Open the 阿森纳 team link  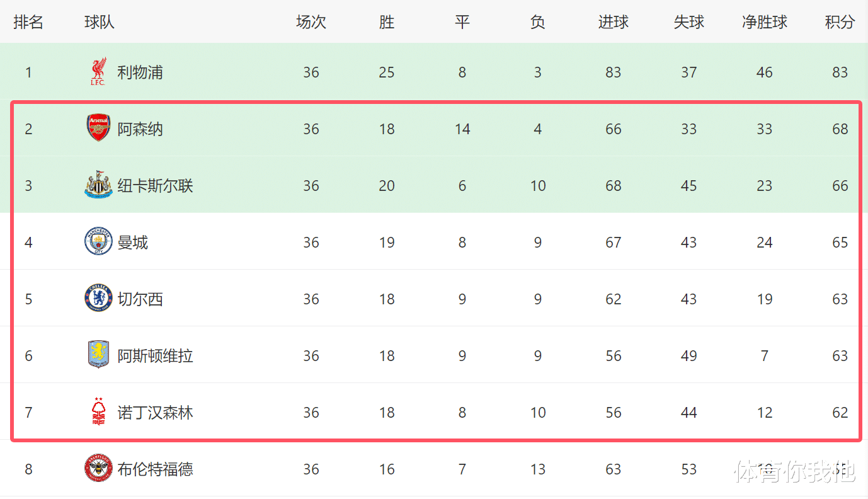[x=140, y=129]
